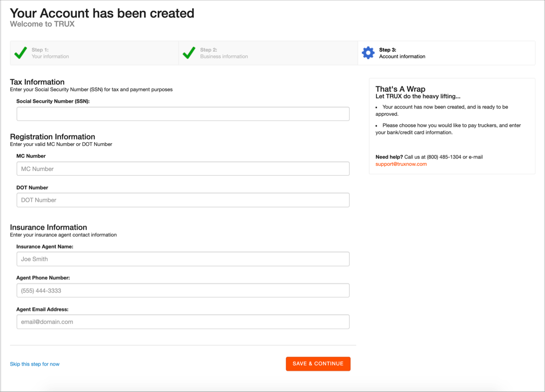The height and width of the screenshot is (392, 545).
Task: Click the Step 2 green checkmark icon
Action: coord(189,53)
